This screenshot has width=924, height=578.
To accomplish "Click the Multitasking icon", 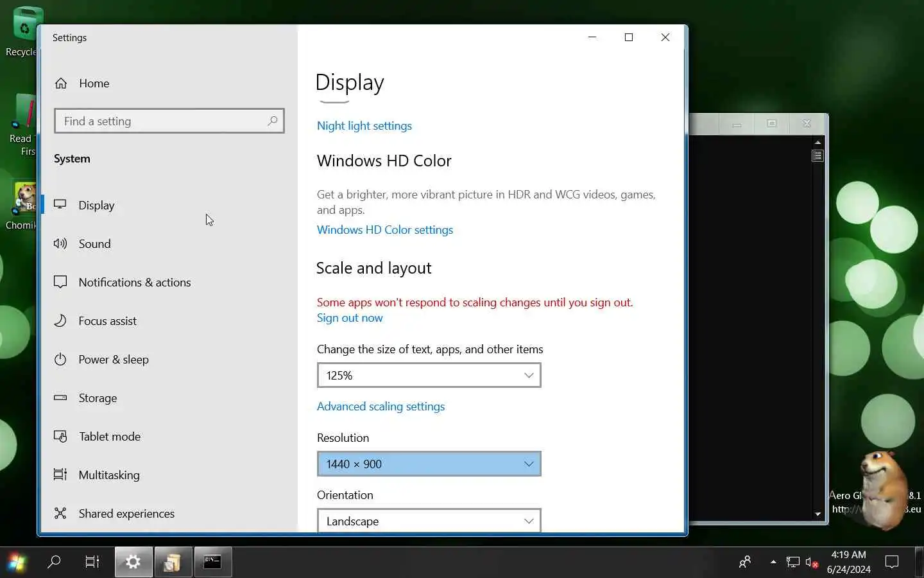I will pyautogui.click(x=60, y=475).
